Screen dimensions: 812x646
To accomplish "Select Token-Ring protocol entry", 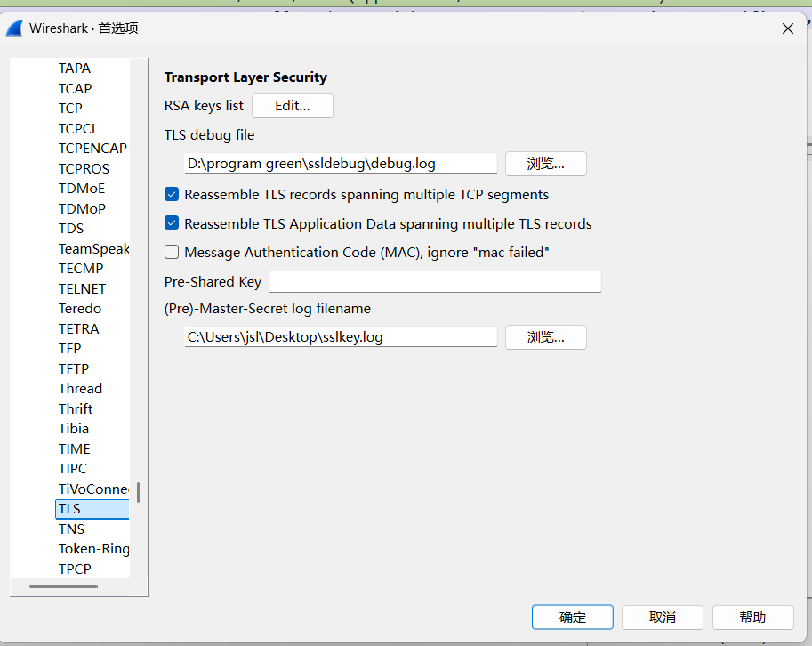I will [93, 549].
